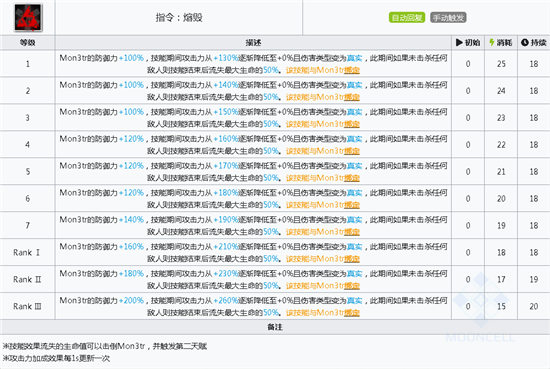Screen dimensions: 550x369
Task: Click the clock icon beside 持续 header
Action: (525, 42)
